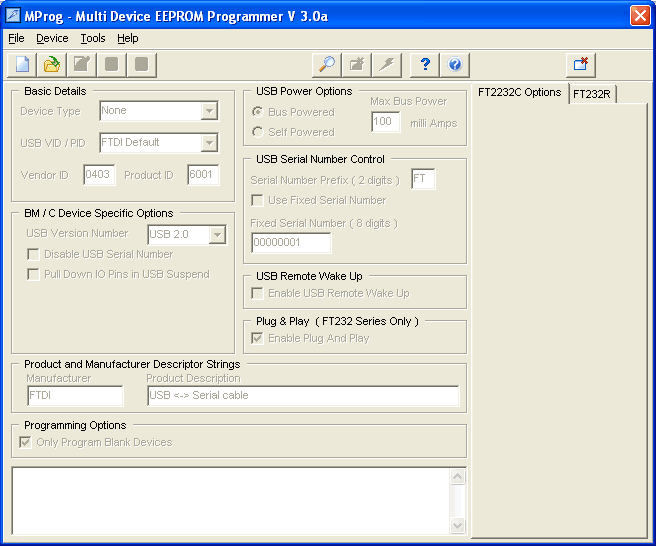Expand the USB Version Number dropdown

(217, 234)
